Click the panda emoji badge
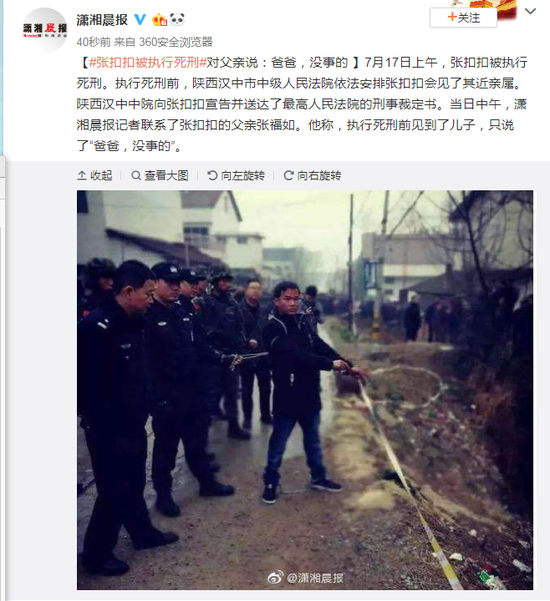 (177, 19)
